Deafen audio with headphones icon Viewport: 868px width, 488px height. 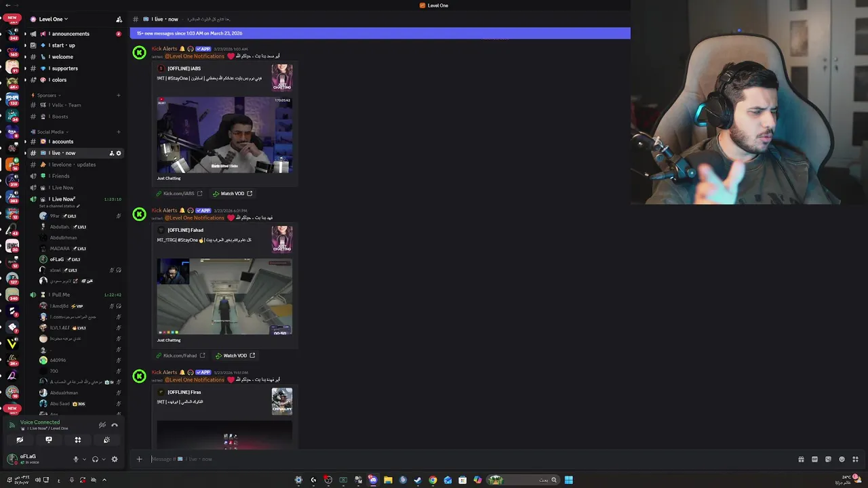[x=95, y=459]
